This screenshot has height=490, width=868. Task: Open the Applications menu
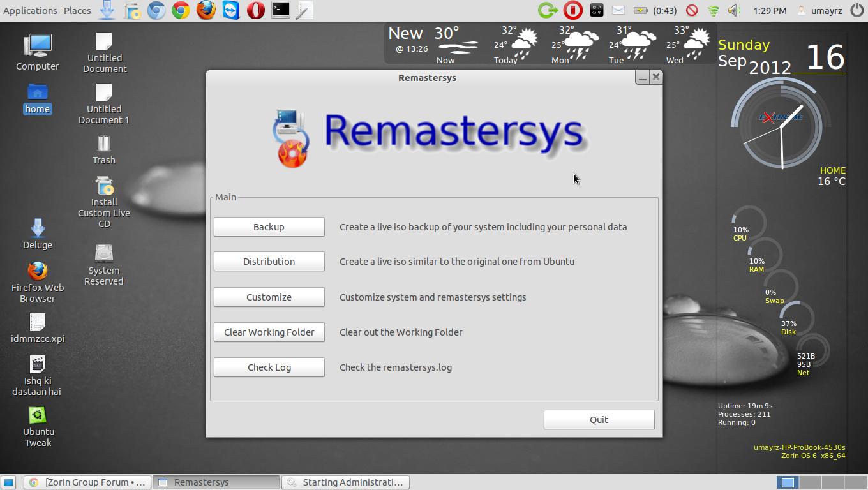click(30, 10)
